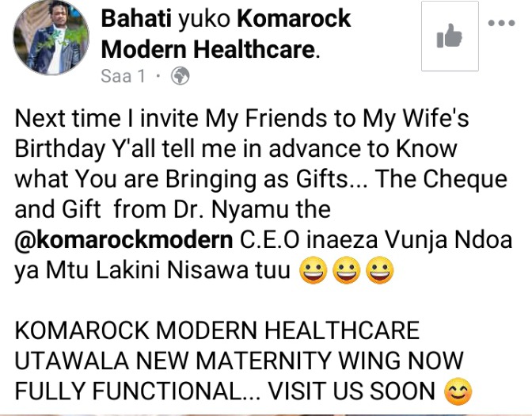Screen dimensions: 532x416
Task: Click the blushing smile emoji after SOON
Action: 458,391
